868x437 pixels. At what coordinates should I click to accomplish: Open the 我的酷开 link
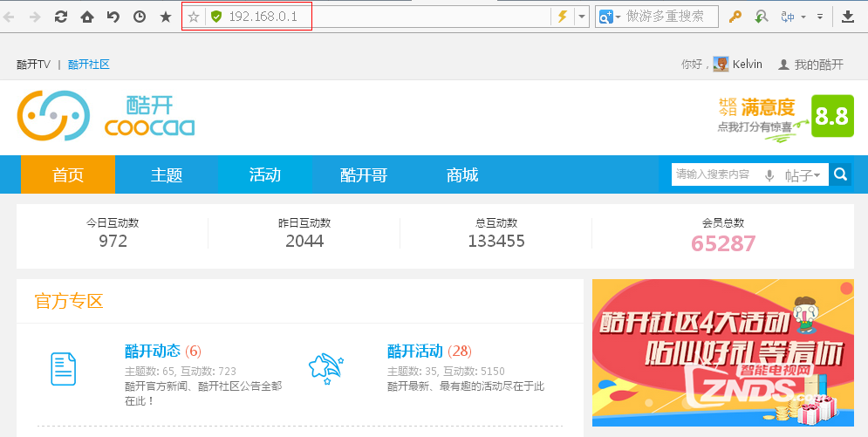tap(819, 65)
